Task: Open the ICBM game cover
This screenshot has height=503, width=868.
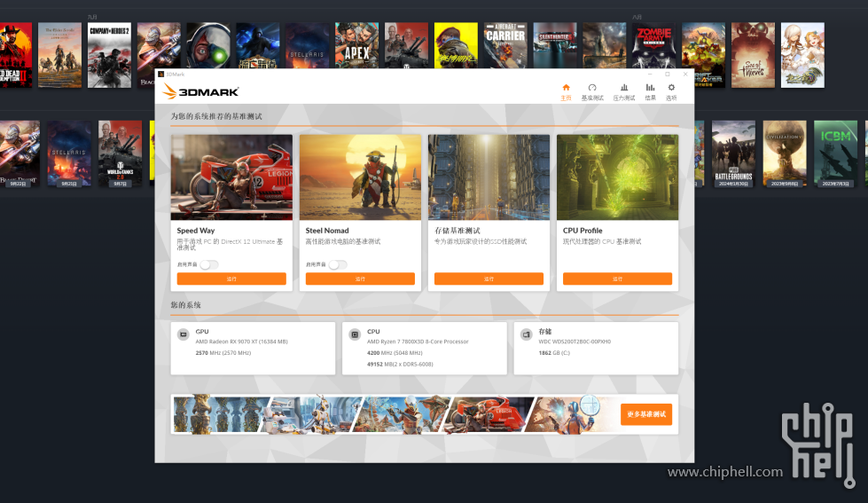Action: point(836,153)
